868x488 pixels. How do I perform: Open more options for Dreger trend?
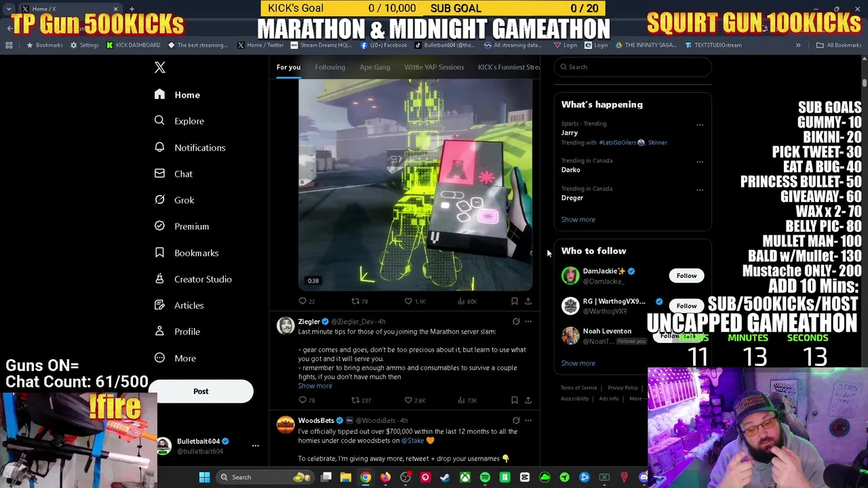[700, 190]
